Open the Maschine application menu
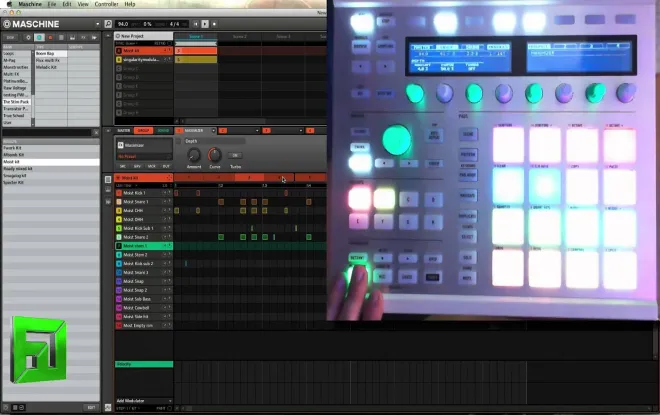 (30, 4)
